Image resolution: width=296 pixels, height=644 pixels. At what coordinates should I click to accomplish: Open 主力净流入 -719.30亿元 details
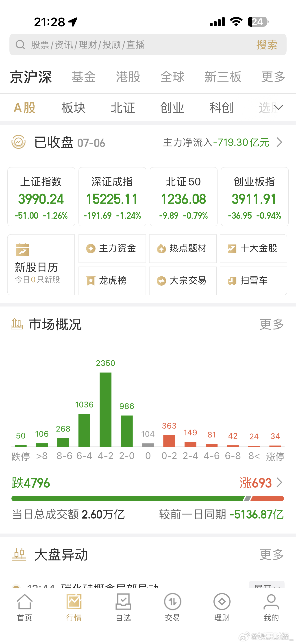216,142
